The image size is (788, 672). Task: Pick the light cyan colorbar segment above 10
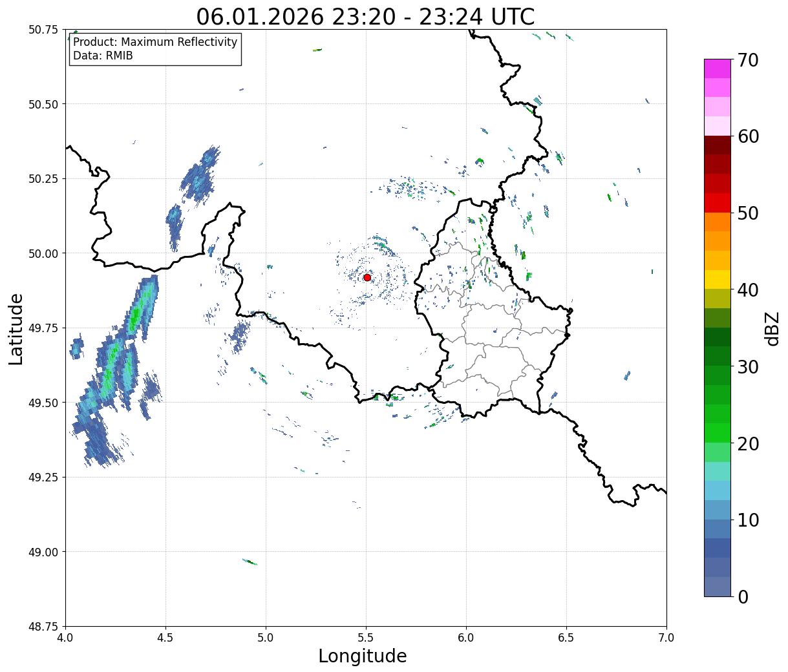point(717,490)
